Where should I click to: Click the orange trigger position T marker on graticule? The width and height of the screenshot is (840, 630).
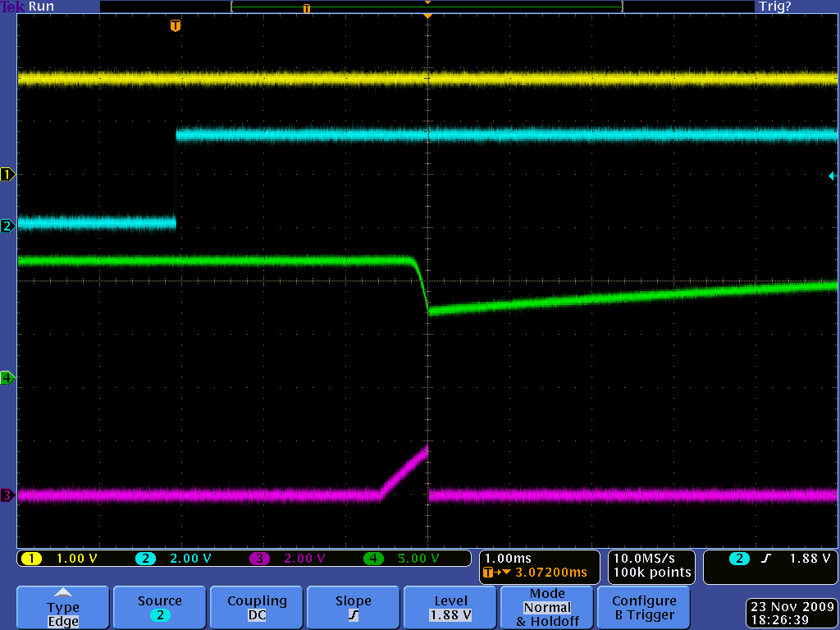click(x=175, y=26)
